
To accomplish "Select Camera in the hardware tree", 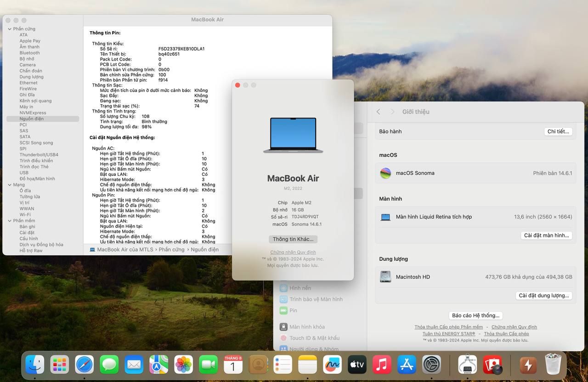I will (x=28, y=65).
